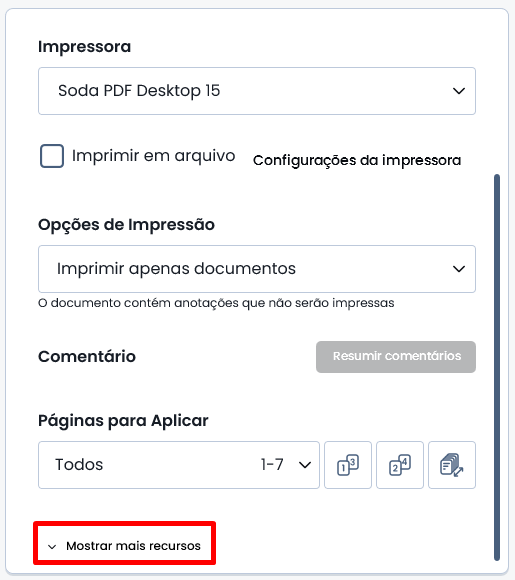
Task: Click the small chevron before Mostrar mais recursos
Action: coord(52,546)
